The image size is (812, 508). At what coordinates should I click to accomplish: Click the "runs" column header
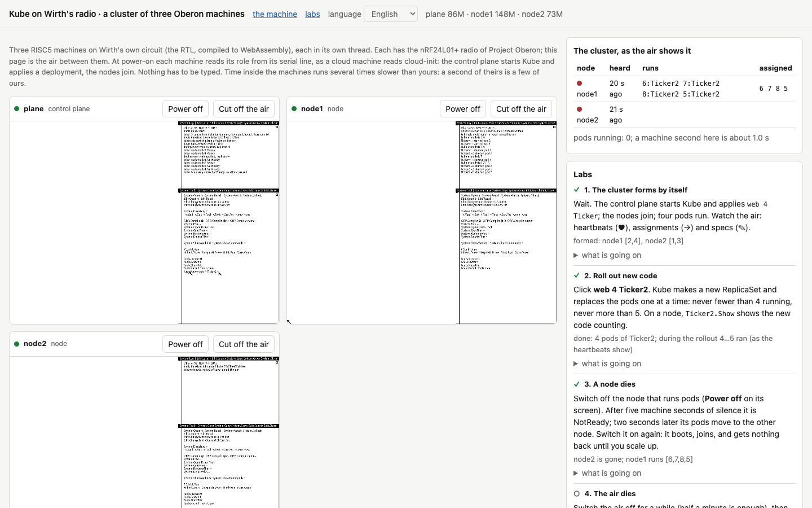click(x=650, y=68)
